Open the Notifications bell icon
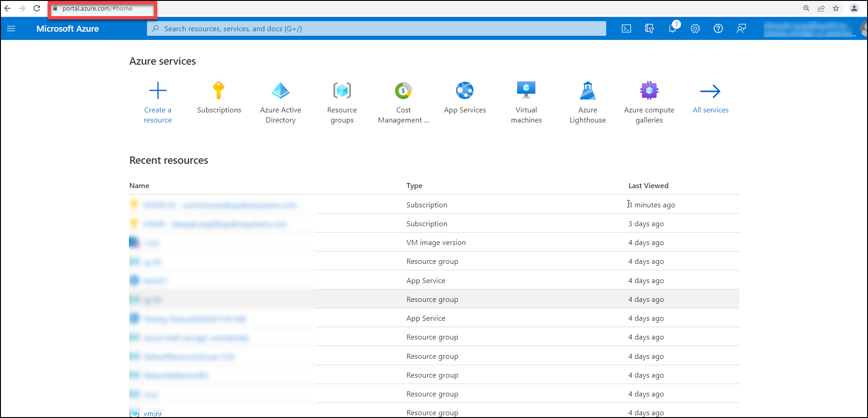Screen dimensions: 868x418 [x=672, y=28]
